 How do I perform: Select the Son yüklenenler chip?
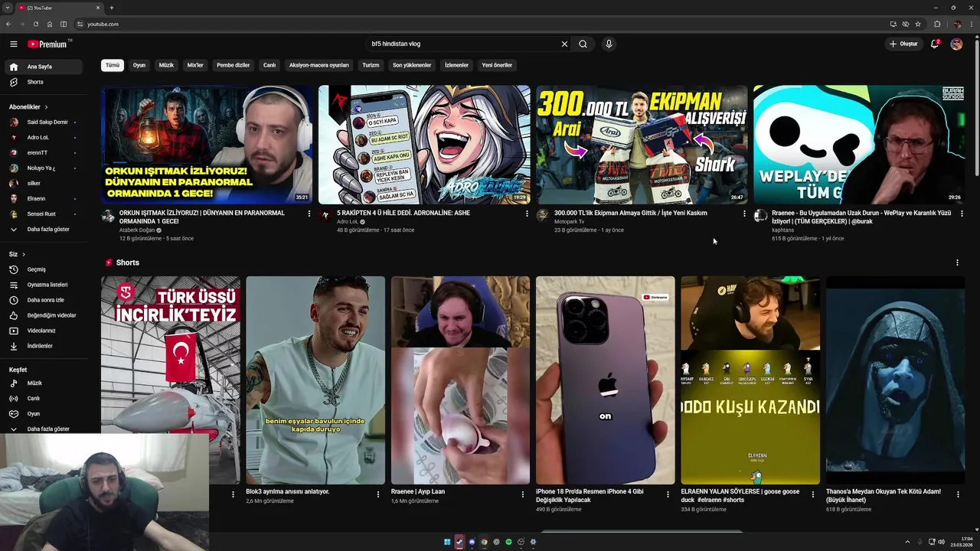point(412,65)
